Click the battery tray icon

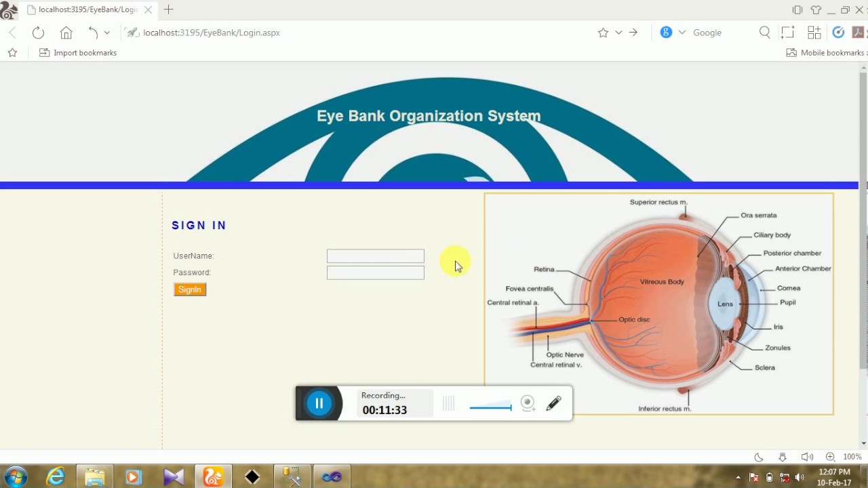[769, 477]
